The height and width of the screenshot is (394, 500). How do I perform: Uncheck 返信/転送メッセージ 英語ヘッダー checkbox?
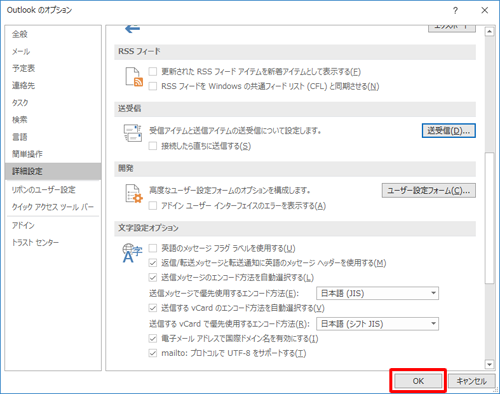click(153, 263)
